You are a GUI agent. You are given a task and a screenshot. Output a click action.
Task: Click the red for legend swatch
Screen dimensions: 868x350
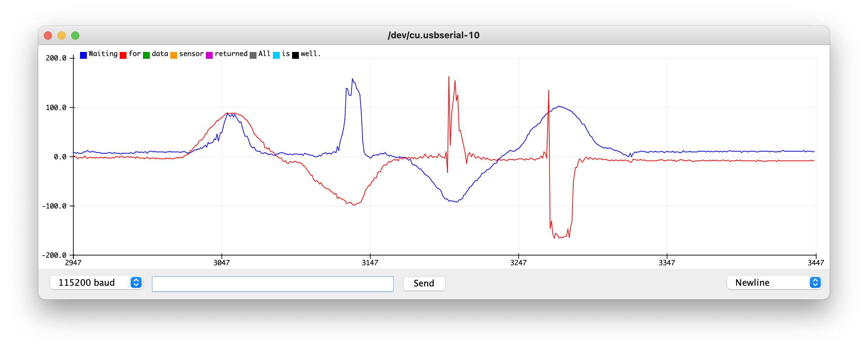click(123, 55)
